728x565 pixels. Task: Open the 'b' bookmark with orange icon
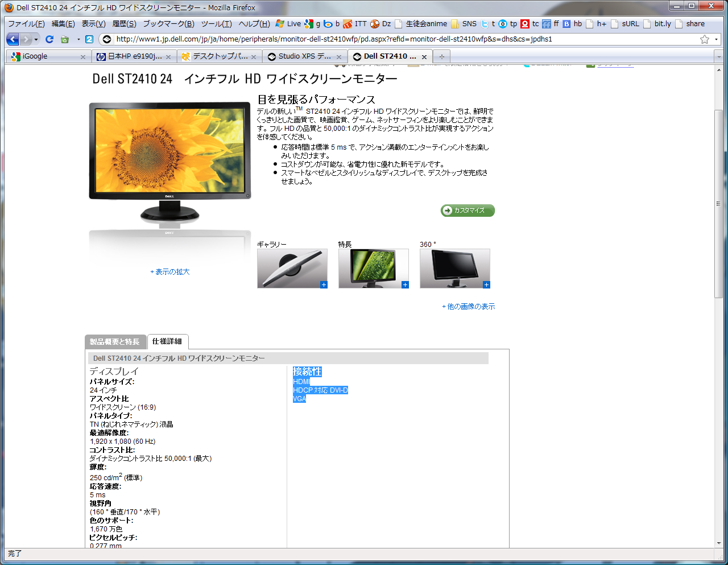(x=332, y=24)
